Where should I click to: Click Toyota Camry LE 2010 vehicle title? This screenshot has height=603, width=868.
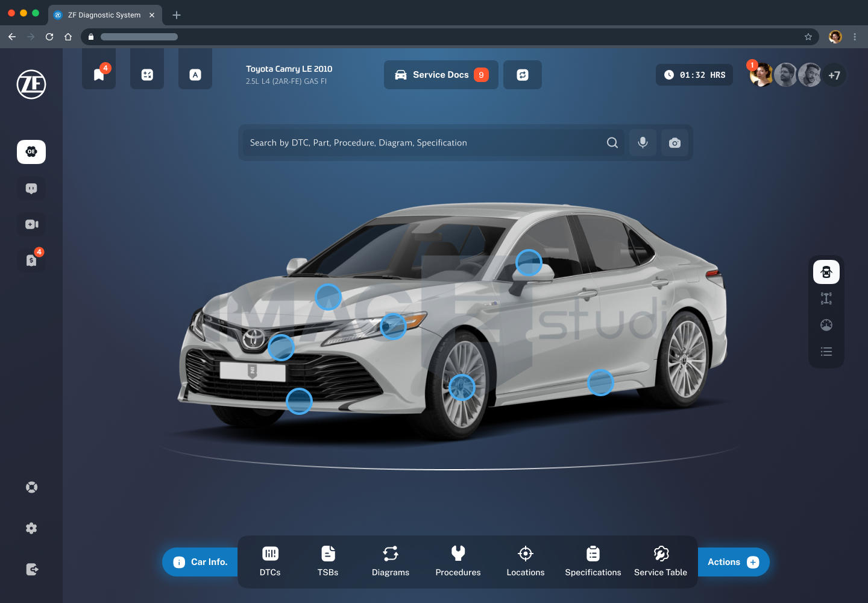pyautogui.click(x=289, y=69)
